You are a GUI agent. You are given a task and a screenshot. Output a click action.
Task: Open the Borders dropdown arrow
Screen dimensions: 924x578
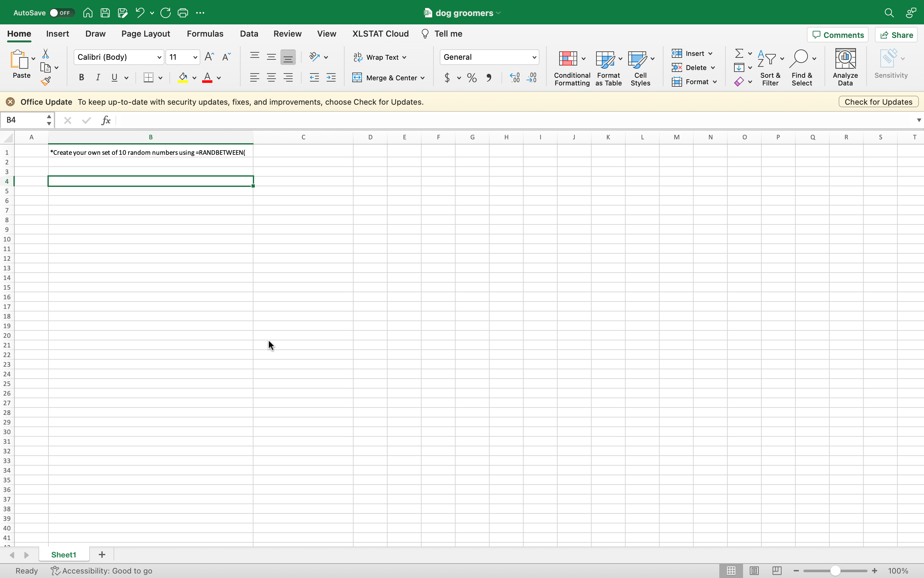tap(160, 78)
